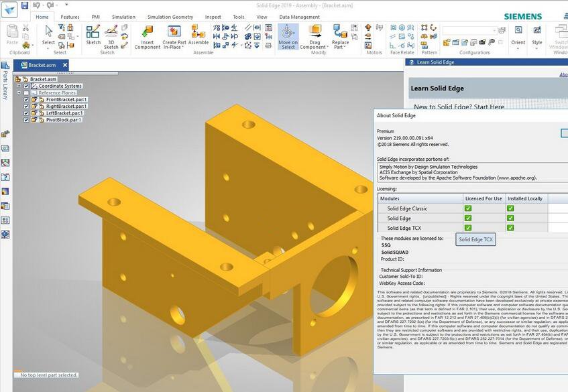Screen dimensions: 568x392
Task: Switch to the Simulation ribbon tab
Action: (123, 17)
